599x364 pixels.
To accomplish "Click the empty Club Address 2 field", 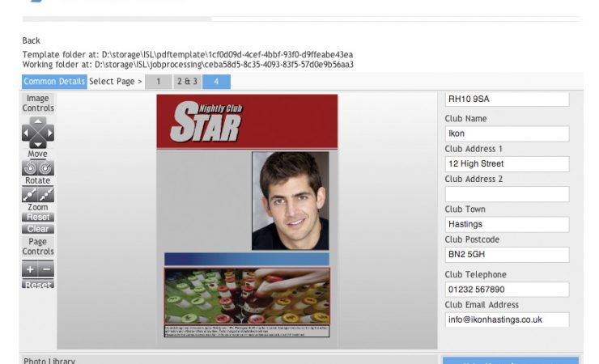I will click(507, 194).
